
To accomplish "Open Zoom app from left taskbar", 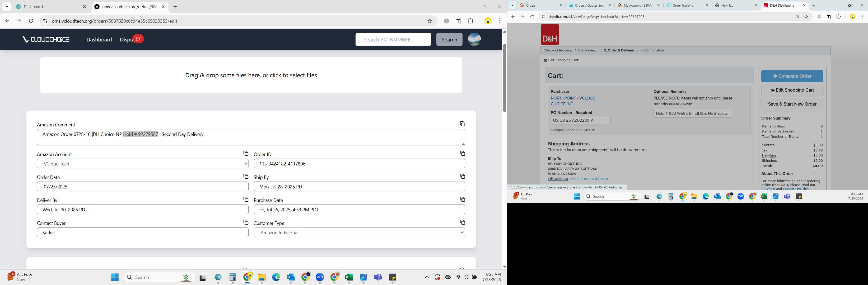I will (320, 277).
